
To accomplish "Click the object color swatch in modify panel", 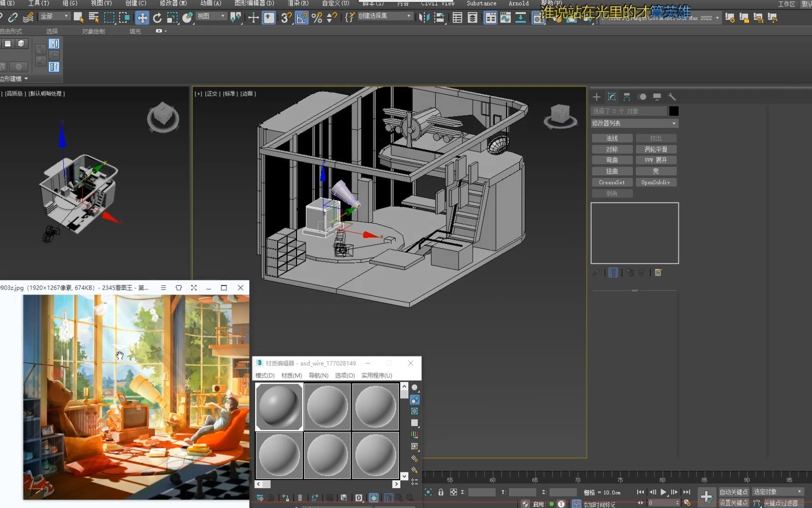I will (x=674, y=111).
